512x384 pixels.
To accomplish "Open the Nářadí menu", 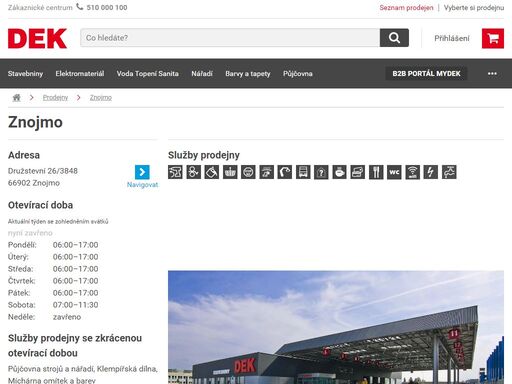I will [x=202, y=74].
